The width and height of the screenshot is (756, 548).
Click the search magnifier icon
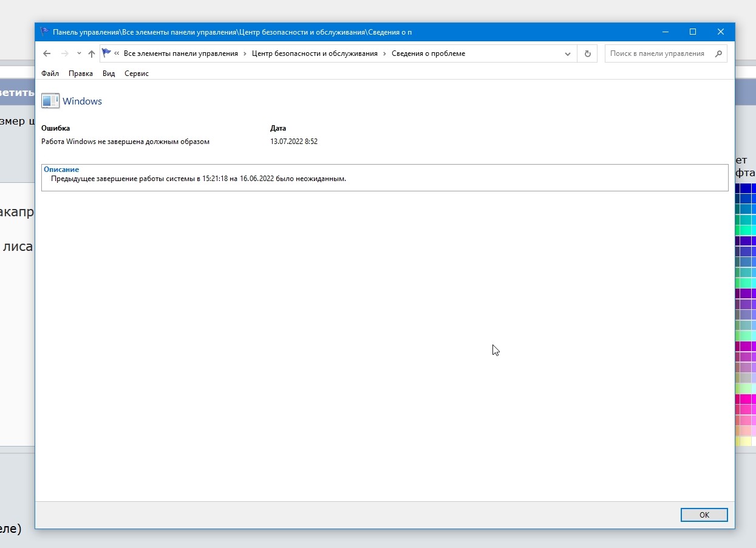[x=719, y=53]
